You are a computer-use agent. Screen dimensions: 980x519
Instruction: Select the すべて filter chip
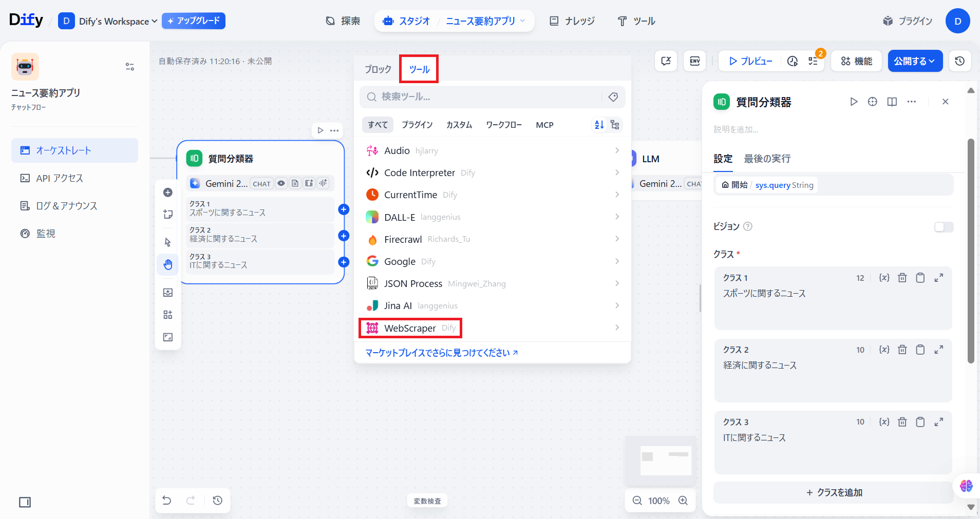coord(378,125)
